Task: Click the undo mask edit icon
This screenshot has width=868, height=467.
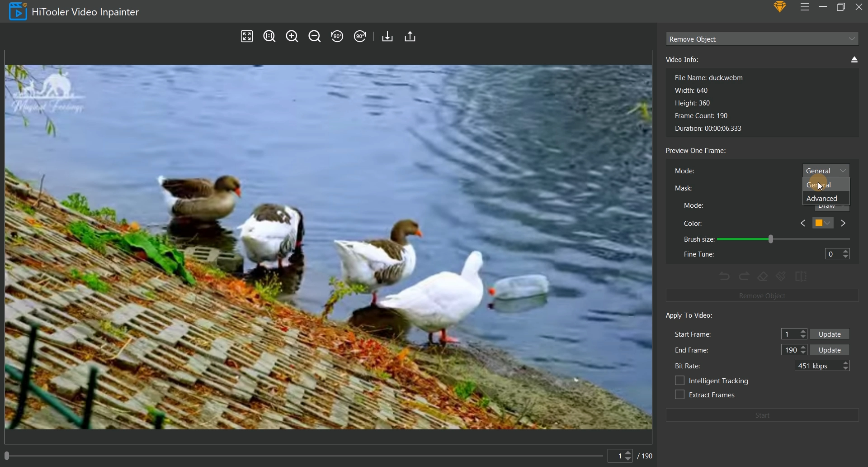Action: click(724, 276)
